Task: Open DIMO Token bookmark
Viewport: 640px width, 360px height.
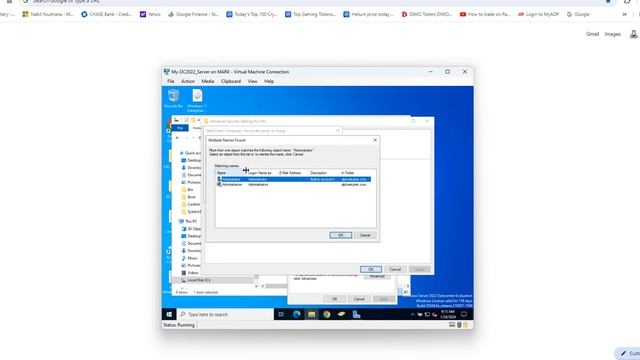Action: click(427, 14)
